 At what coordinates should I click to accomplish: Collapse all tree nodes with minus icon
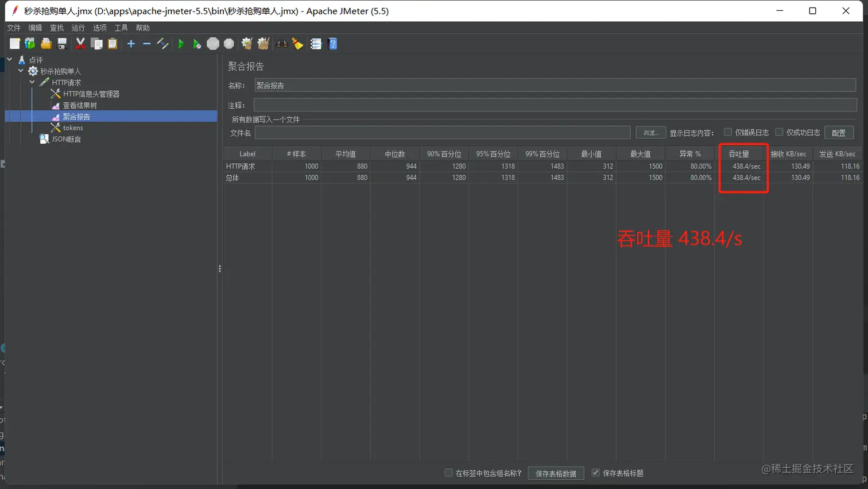tap(147, 44)
